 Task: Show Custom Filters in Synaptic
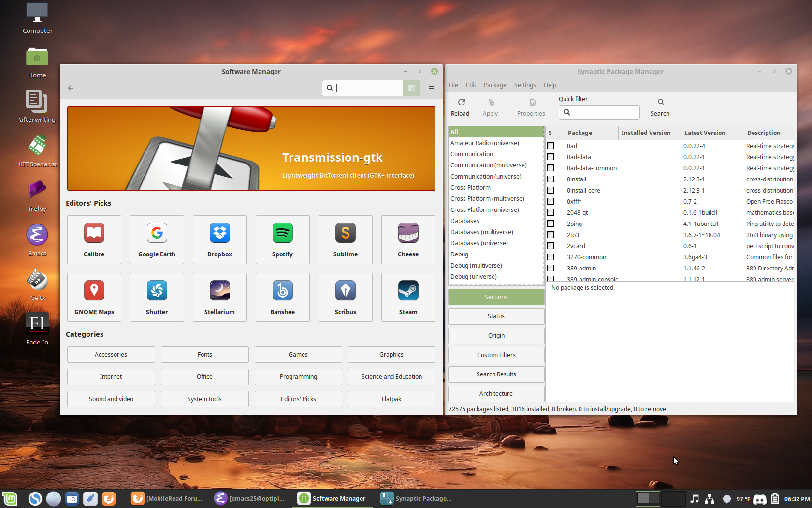496,355
